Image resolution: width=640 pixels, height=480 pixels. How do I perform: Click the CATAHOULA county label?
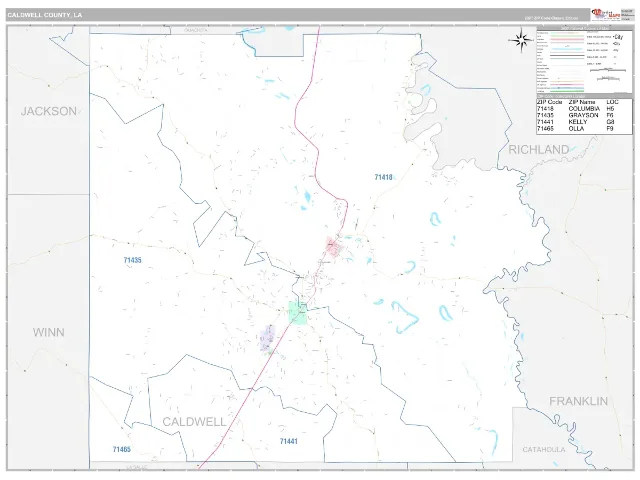[x=544, y=449]
